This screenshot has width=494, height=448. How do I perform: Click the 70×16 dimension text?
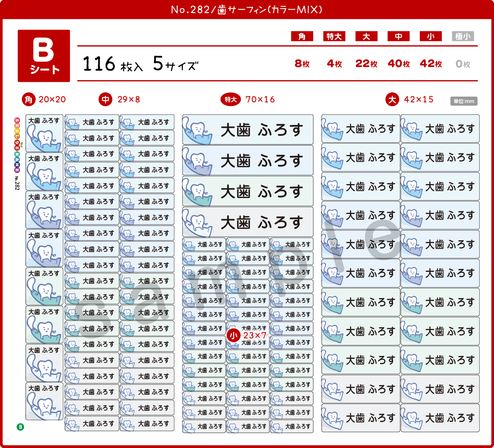coord(260,100)
